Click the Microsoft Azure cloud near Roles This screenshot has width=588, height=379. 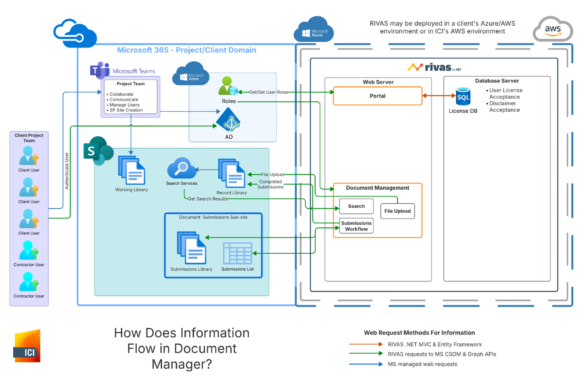coord(191,74)
